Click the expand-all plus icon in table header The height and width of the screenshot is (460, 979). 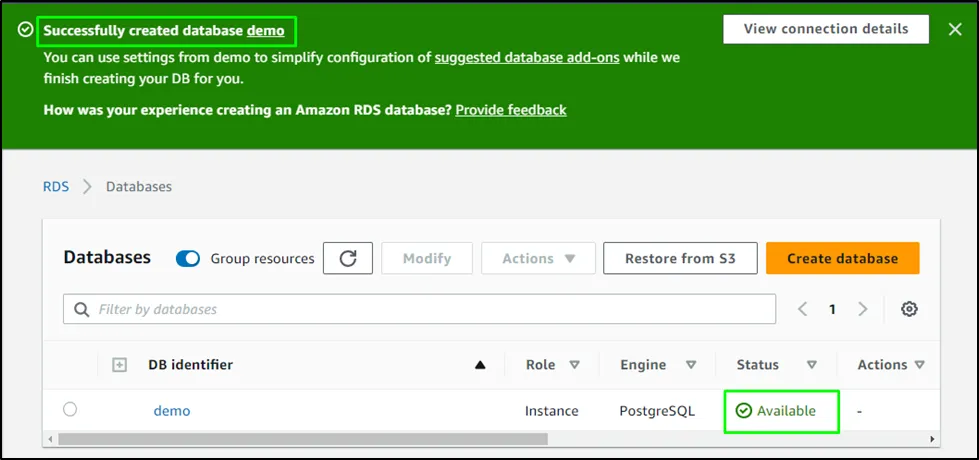119,365
